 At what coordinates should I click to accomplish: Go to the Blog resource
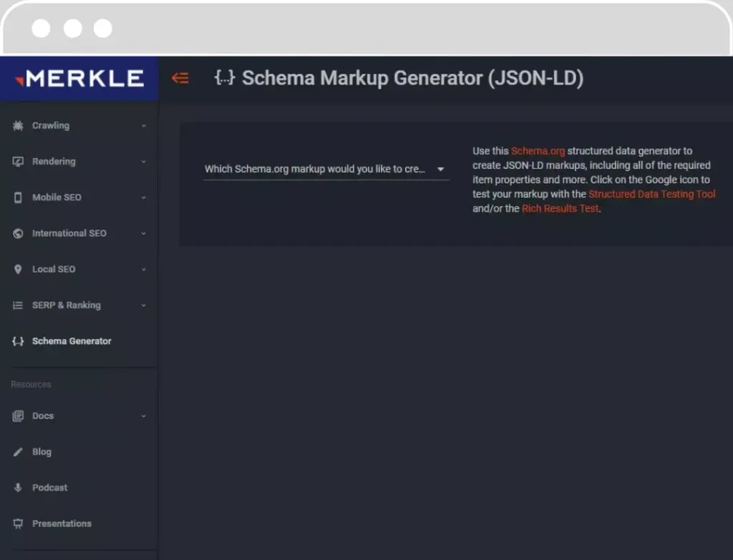[x=79, y=451]
